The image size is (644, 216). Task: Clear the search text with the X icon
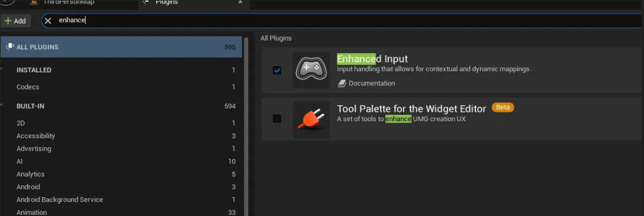point(48,21)
